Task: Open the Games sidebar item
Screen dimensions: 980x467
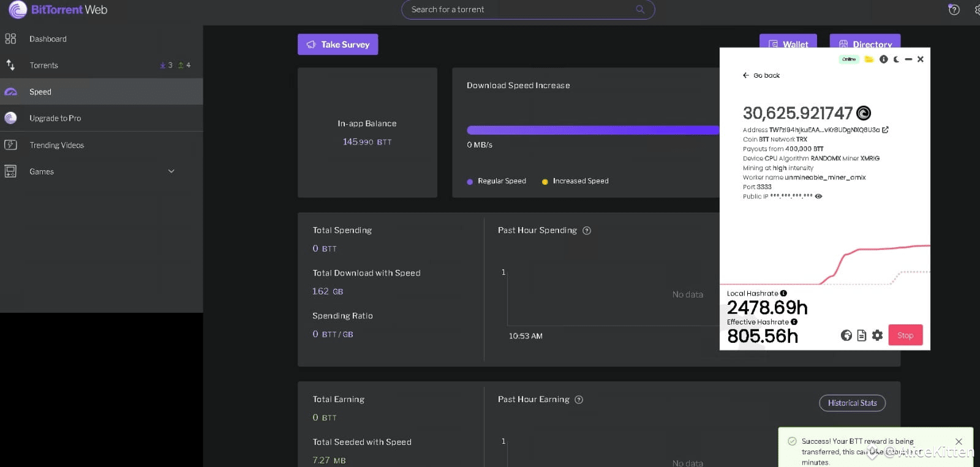Action: tap(101, 171)
